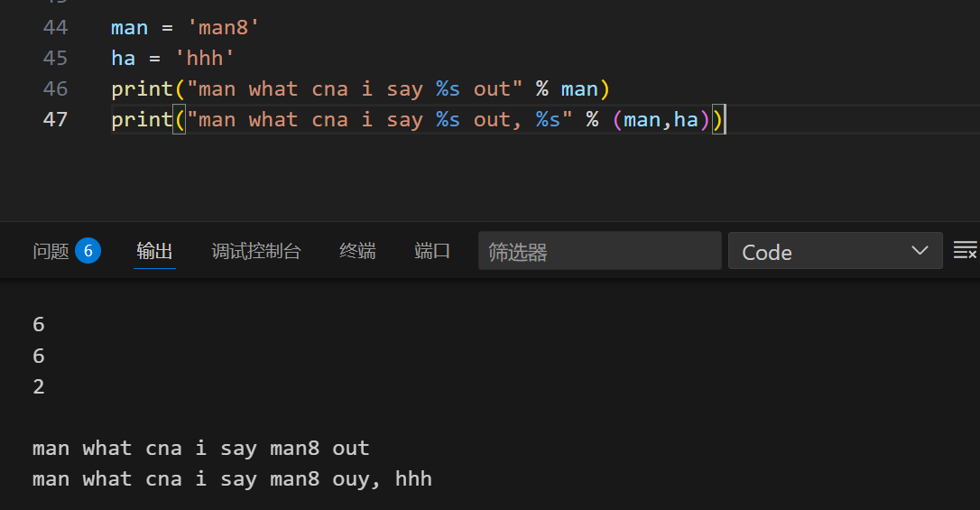Go to the 终端 tab
This screenshot has height=510, width=980.
(x=357, y=252)
